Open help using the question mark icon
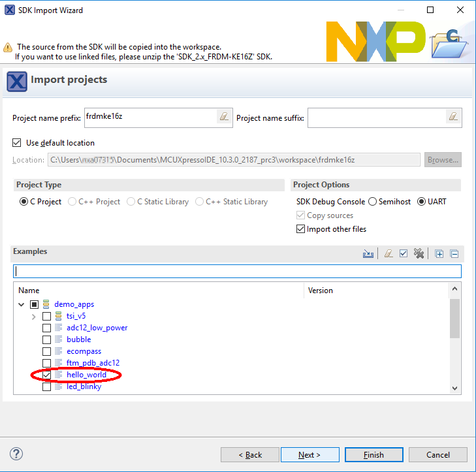This screenshot has width=476, height=472. (x=17, y=454)
